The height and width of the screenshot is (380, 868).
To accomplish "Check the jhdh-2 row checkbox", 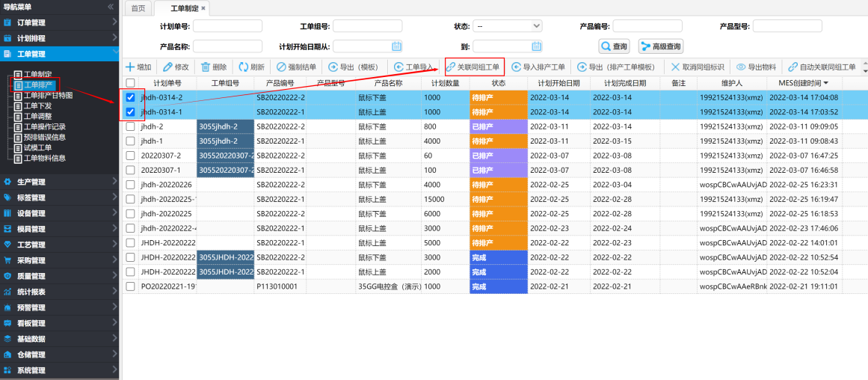I will (131, 126).
